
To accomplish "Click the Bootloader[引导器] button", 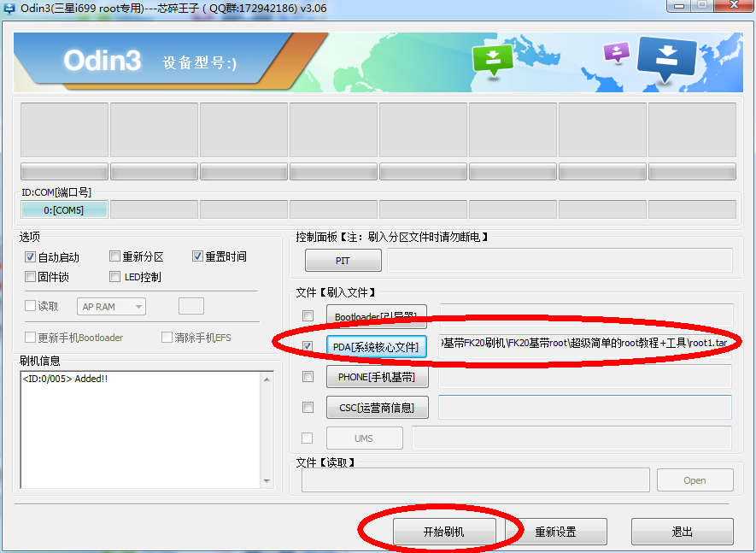I will 377,316.
